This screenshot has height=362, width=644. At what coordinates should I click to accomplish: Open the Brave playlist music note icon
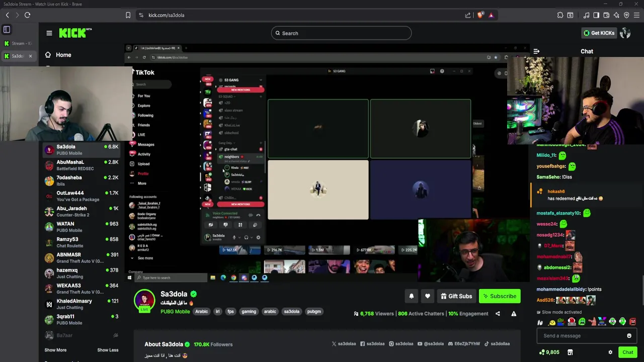click(586, 15)
